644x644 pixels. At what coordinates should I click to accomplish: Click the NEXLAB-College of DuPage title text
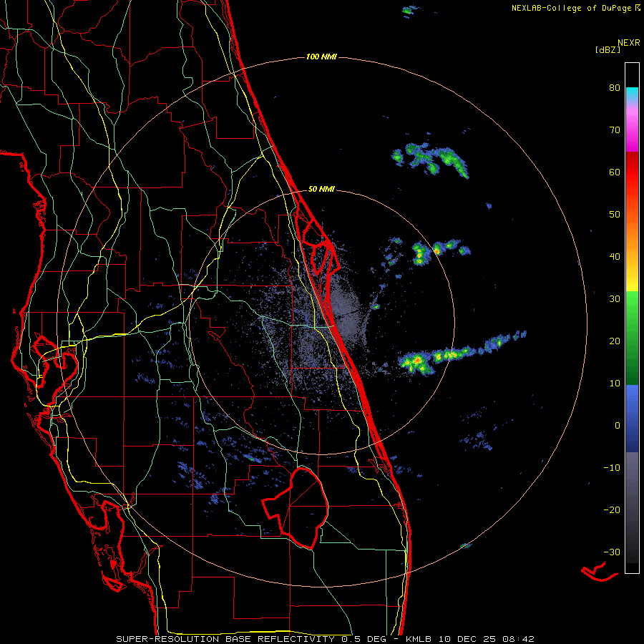[572, 8]
